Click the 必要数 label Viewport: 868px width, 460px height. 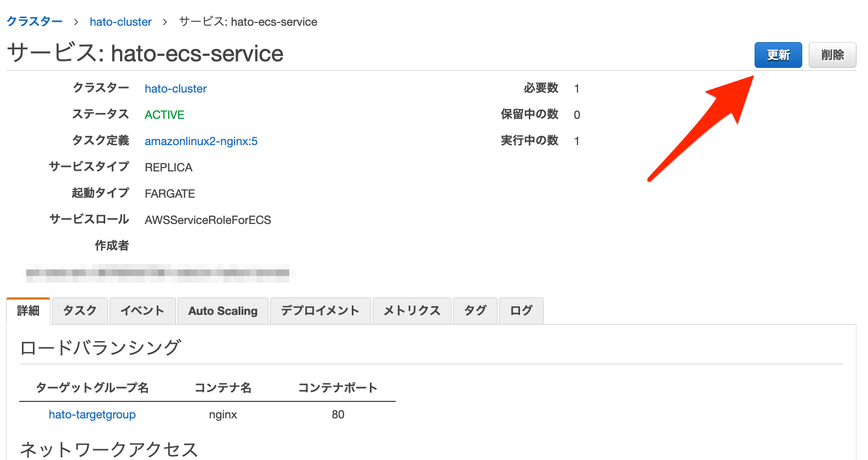coord(541,88)
